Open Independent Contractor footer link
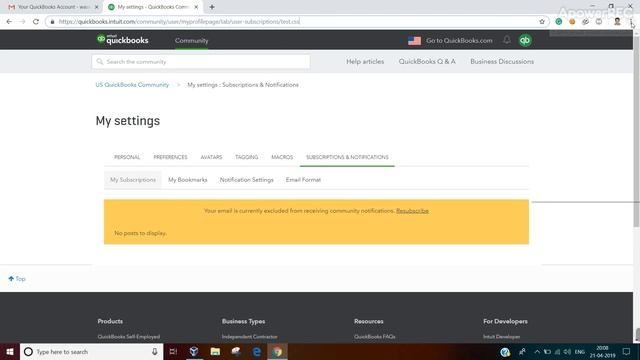 [x=249, y=337]
